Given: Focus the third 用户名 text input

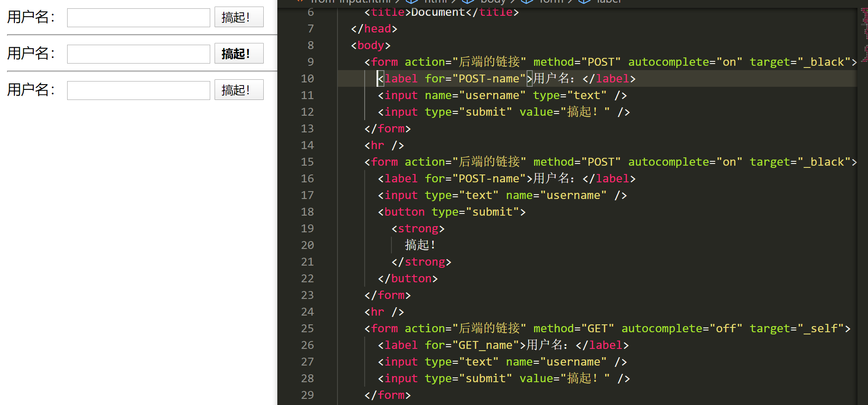Looking at the screenshot, I should 138,90.
